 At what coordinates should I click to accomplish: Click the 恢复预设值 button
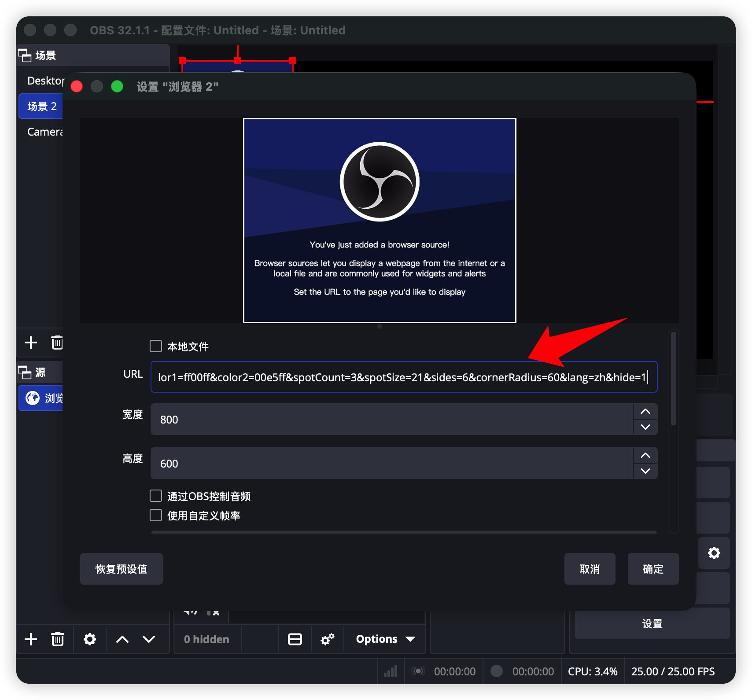[x=121, y=569]
